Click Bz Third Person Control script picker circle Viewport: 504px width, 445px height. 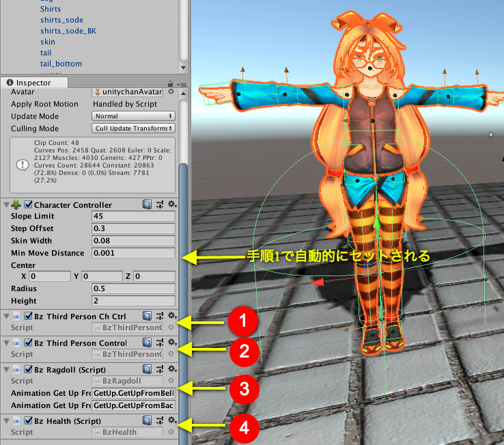click(171, 353)
